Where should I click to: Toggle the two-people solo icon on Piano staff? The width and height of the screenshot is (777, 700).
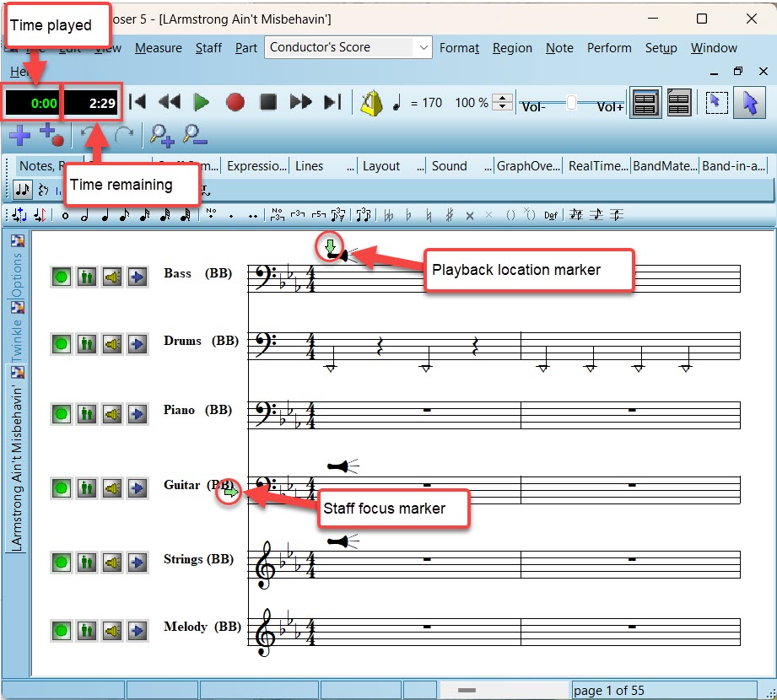coord(86,413)
